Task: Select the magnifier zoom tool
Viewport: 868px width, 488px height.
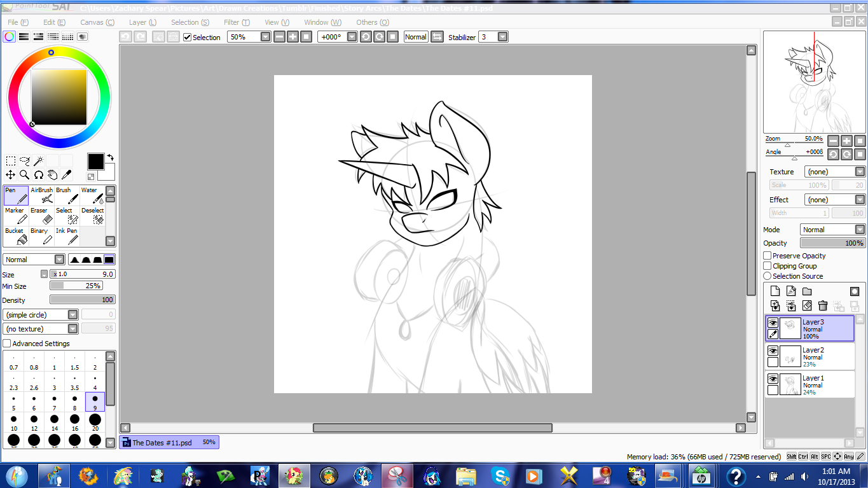Action: (x=25, y=174)
